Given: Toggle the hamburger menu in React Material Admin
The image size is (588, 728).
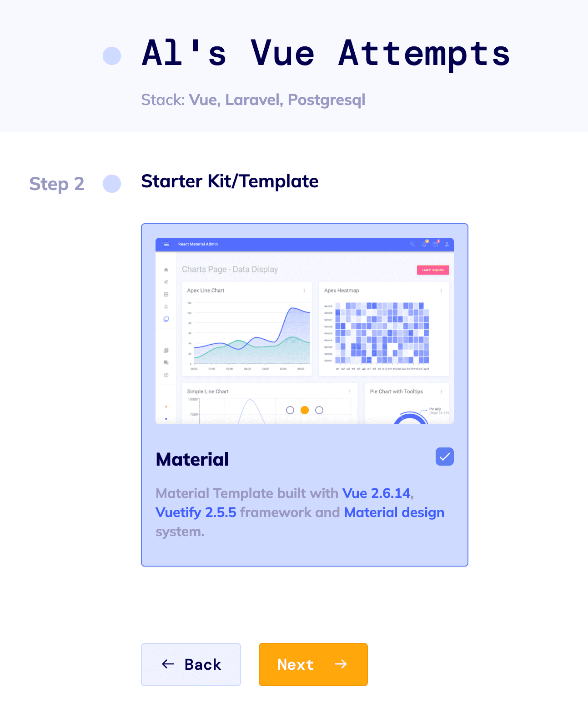Looking at the screenshot, I should 166,244.
